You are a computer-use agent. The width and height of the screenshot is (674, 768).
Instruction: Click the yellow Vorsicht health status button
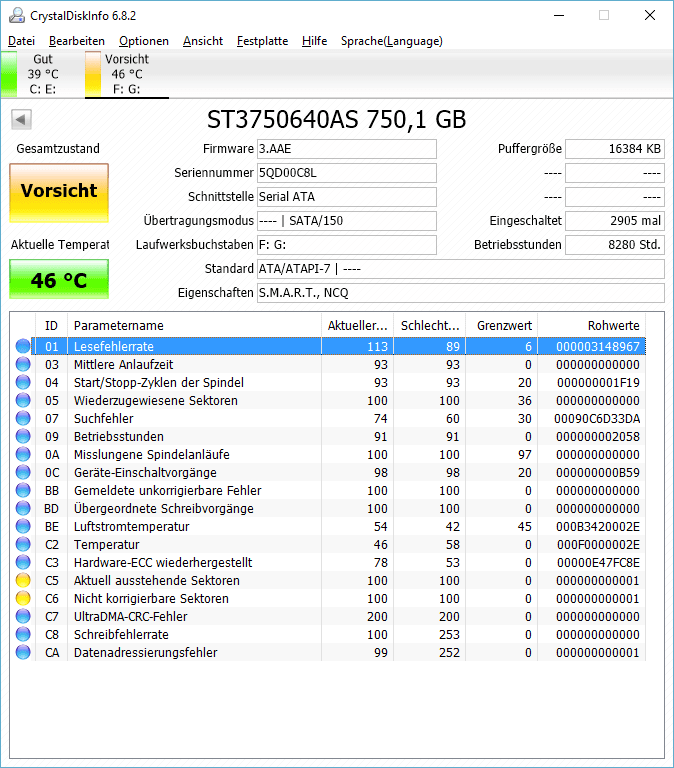tap(59, 193)
